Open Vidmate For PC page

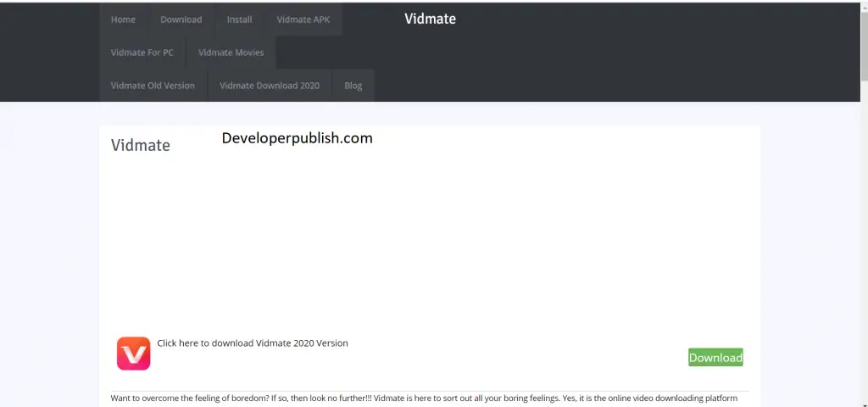pos(142,53)
